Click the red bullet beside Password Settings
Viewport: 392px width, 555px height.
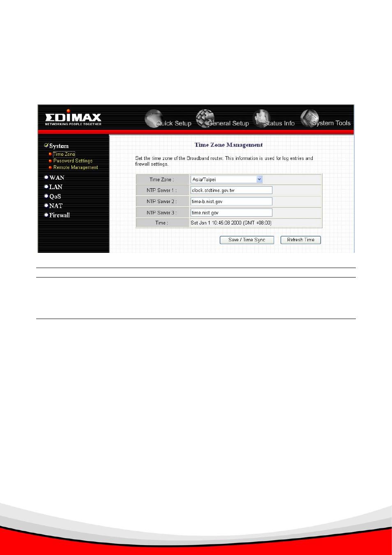pos(50,161)
